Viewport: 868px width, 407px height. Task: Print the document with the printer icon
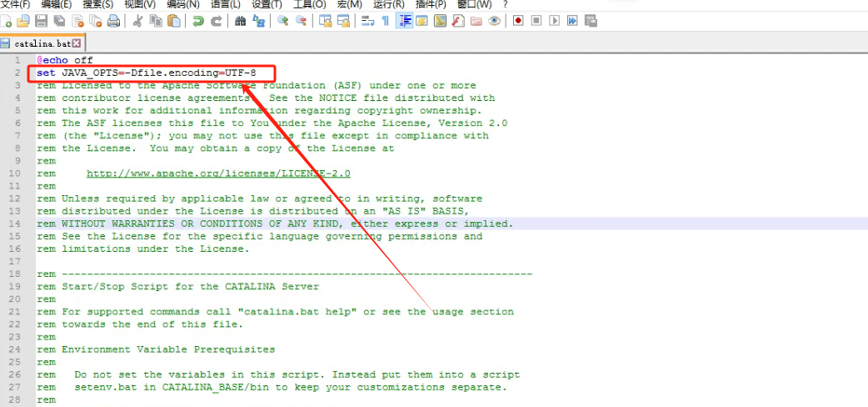(113, 21)
